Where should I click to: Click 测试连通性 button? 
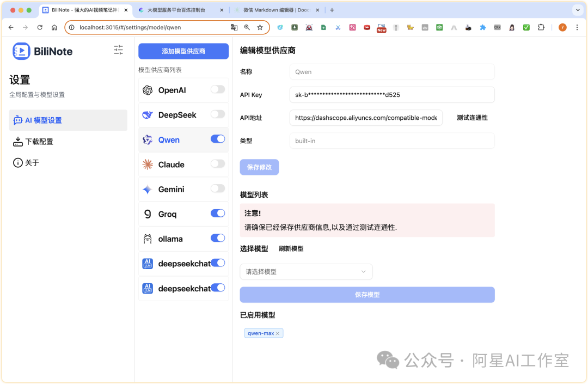point(472,118)
